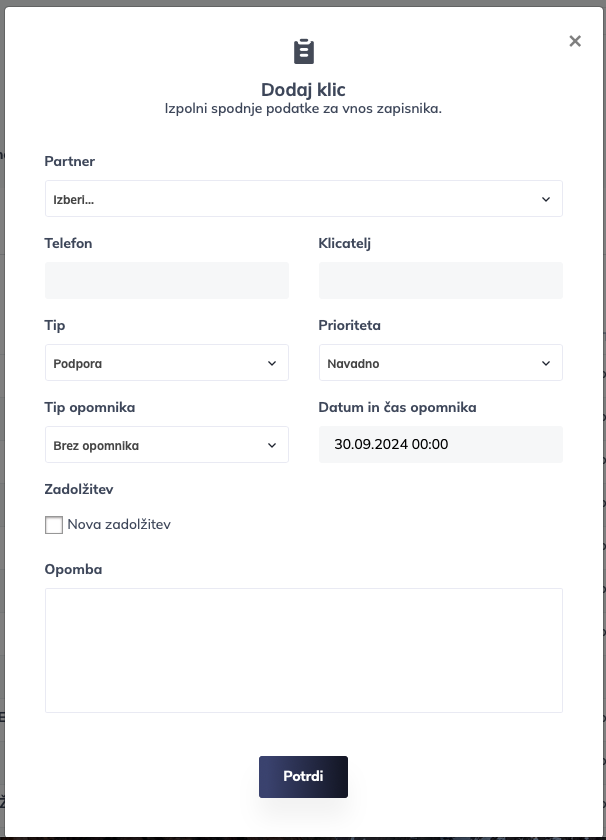Viewport: 606px width, 840px height.
Task: Click the chevron arrow beside Brez opomnika
Action: 272,445
